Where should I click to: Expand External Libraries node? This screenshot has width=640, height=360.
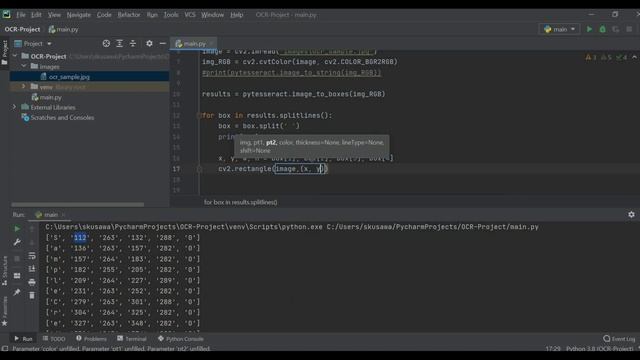[x=15, y=107]
